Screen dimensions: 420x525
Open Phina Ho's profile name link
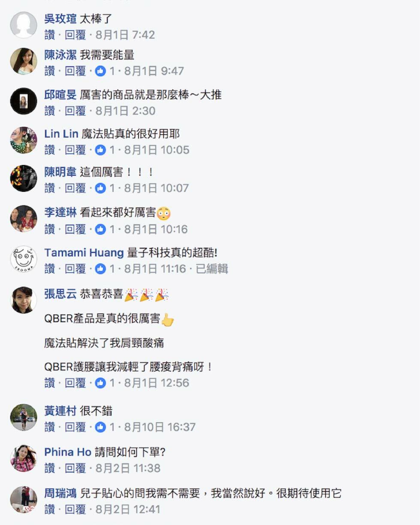68,452
